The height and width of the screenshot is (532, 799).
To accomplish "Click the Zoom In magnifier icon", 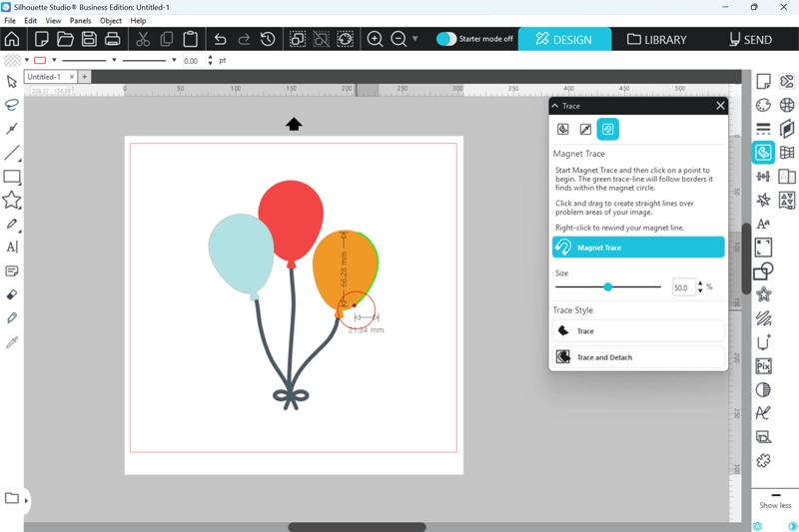I will tap(375, 39).
